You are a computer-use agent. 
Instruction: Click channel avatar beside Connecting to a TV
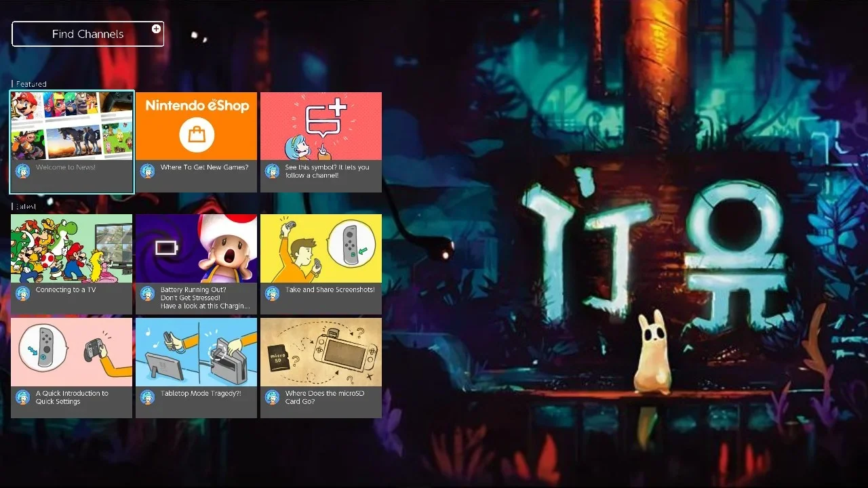click(x=23, y=293)
